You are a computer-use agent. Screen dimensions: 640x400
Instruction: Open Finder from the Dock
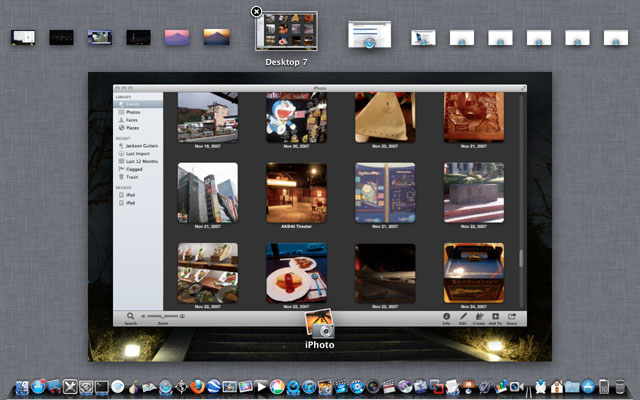click(x=22, y=387)
